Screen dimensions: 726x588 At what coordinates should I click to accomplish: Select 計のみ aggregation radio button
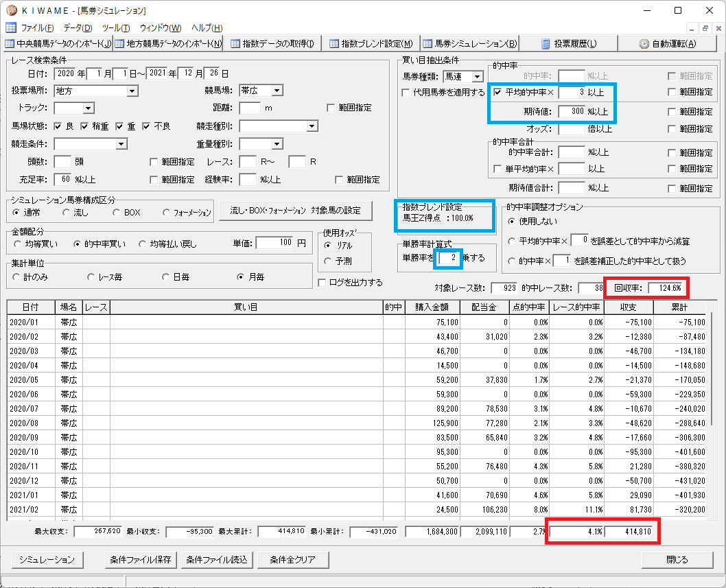tap(16, 277)
